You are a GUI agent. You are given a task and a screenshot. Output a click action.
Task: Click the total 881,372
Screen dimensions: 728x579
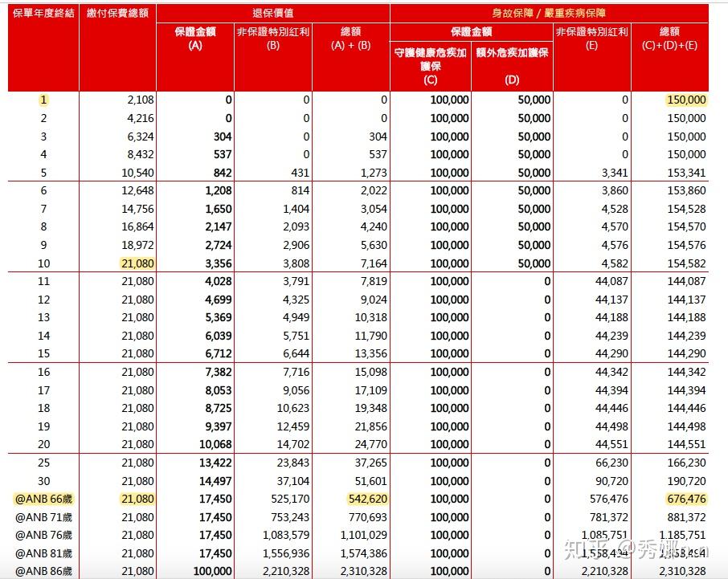686,517
